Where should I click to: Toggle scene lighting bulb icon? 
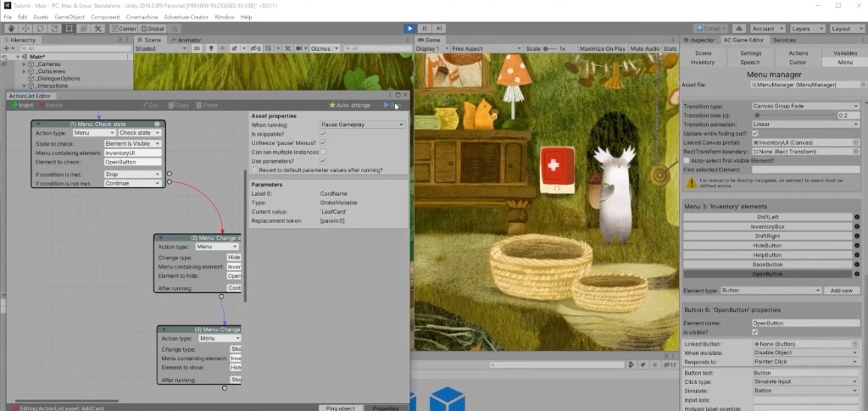[211, 48]
